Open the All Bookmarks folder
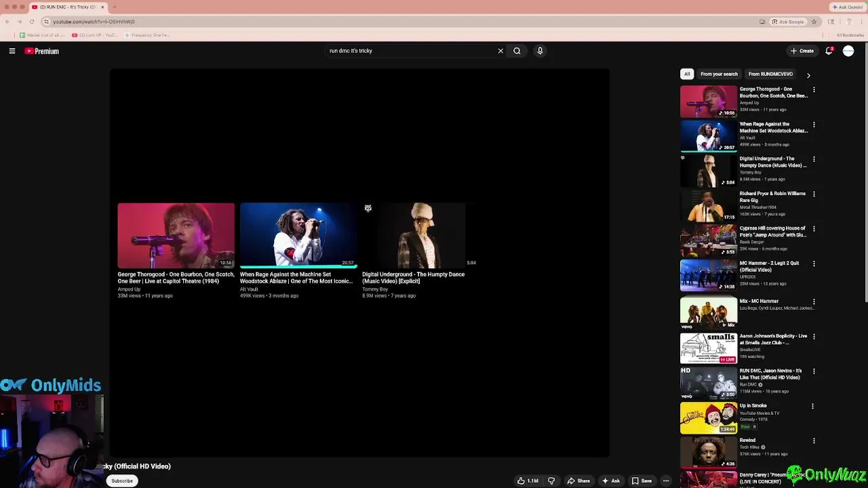The height and width of the screenshot is (488, 868). 848,35
